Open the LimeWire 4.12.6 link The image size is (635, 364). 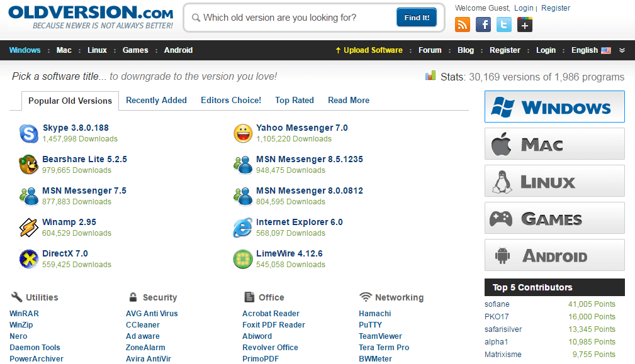[x=289, y=253]
